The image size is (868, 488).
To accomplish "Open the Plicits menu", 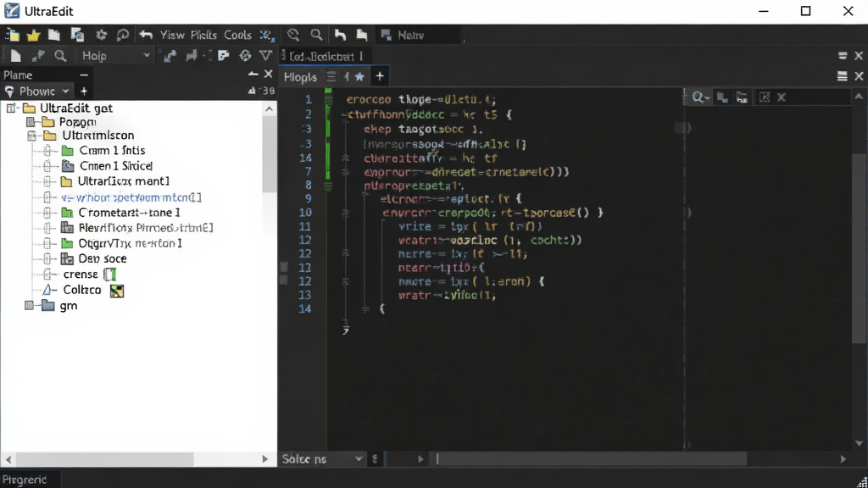I will coord(203,35).
